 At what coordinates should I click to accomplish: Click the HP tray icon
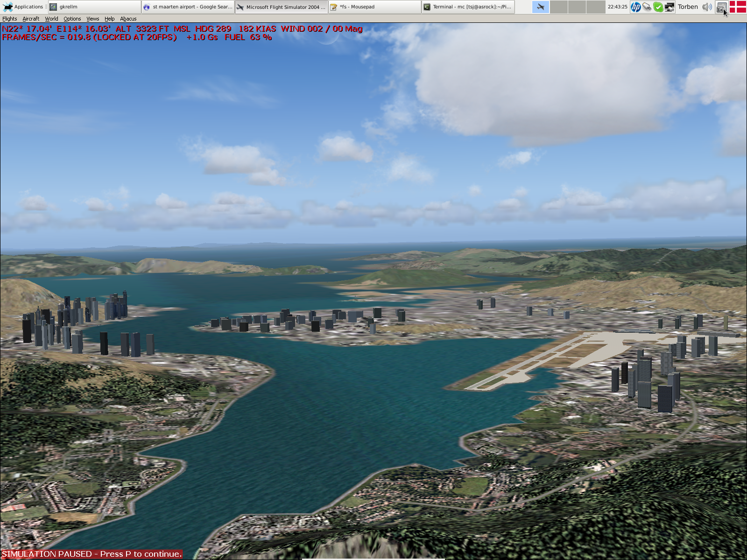coord(635,7)
